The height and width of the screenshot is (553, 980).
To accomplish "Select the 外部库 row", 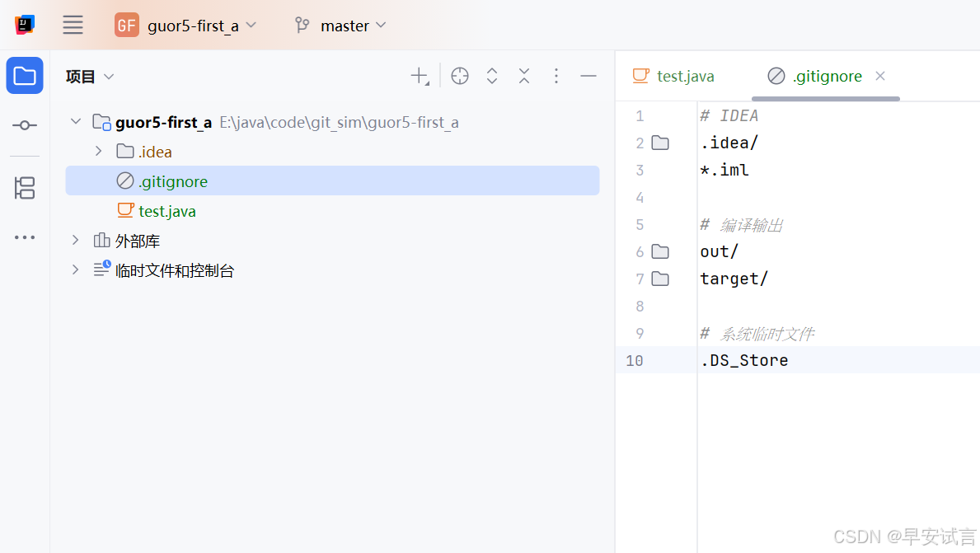I will 332,241.
